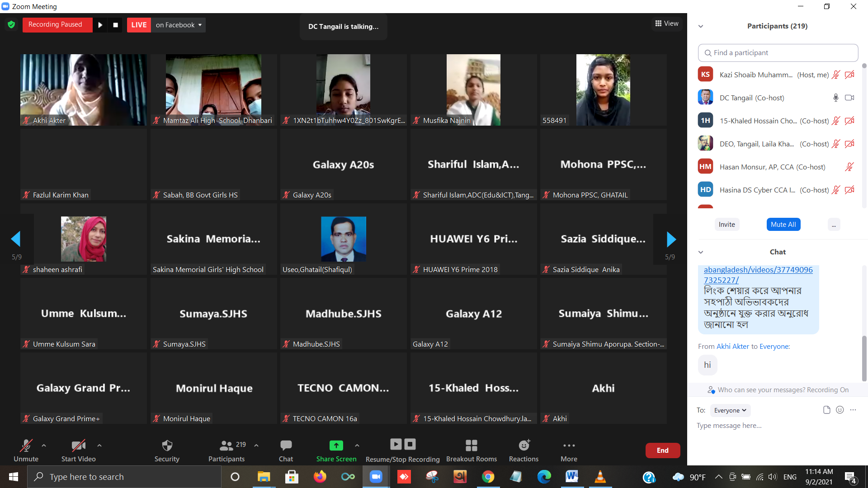The height and width of the screenshot is (488, 868).
Task: Expand share options arrow beside Share Screen
Action: point(357,446)
